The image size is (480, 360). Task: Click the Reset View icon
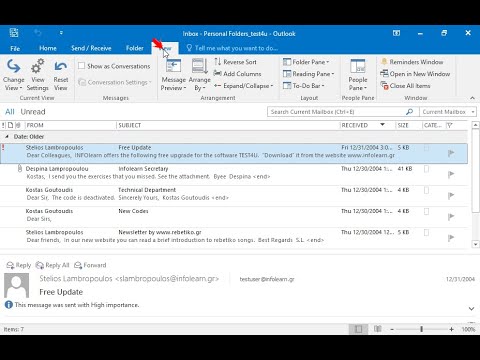point(61,75)
